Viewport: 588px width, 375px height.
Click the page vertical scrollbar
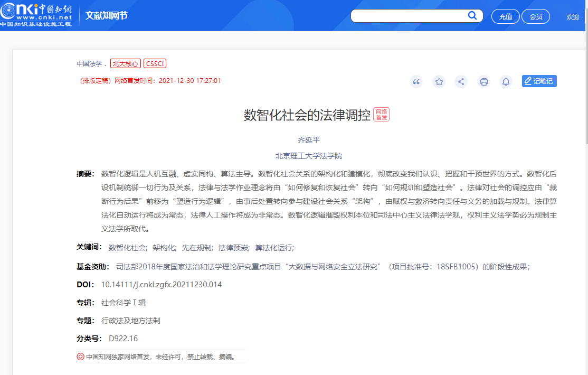[585, 106]
